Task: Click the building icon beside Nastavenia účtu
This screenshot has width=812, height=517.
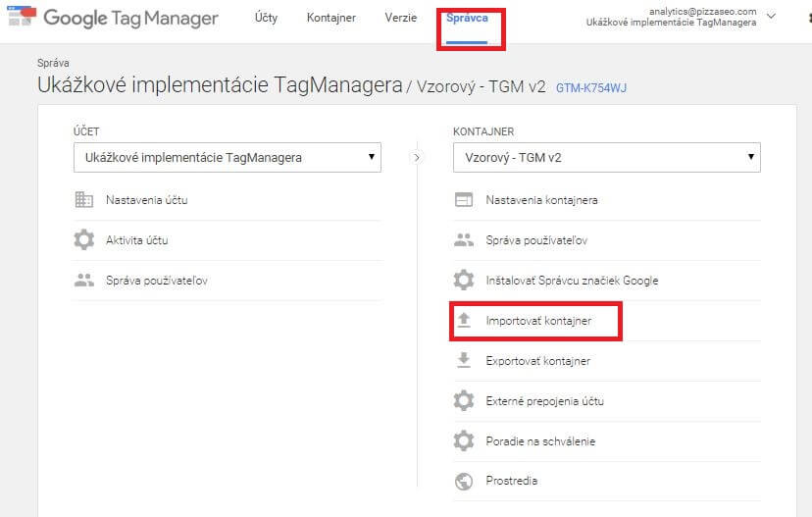Action: (x=84, y=199)
